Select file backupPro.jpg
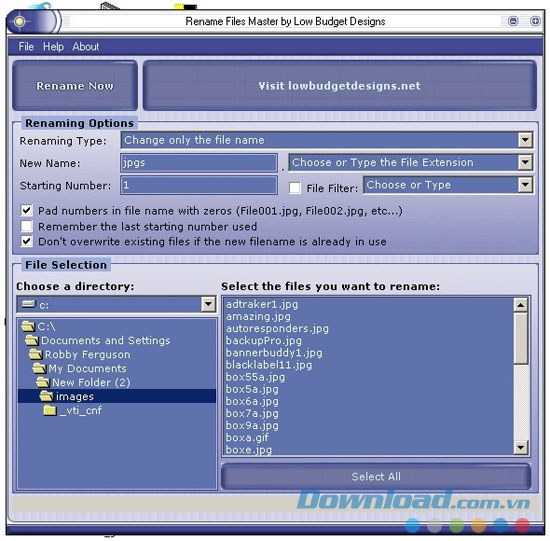550x541 pixels. click(x=263, y=341)
